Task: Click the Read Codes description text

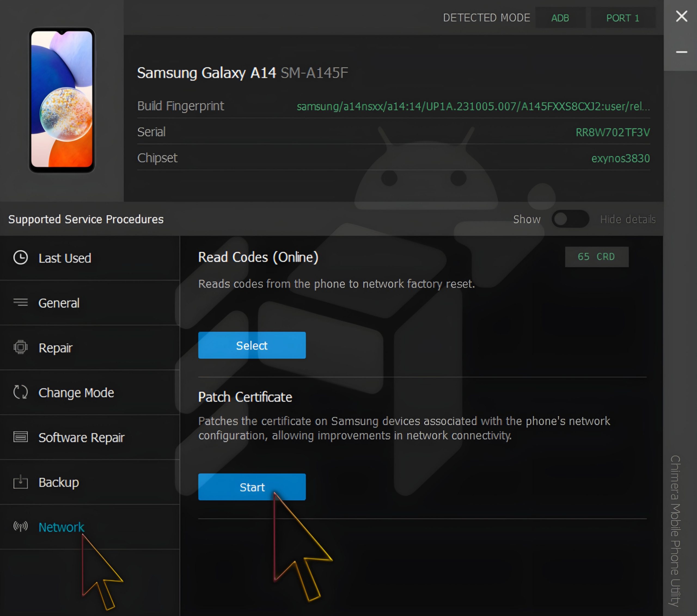Action: click(337, 284)
